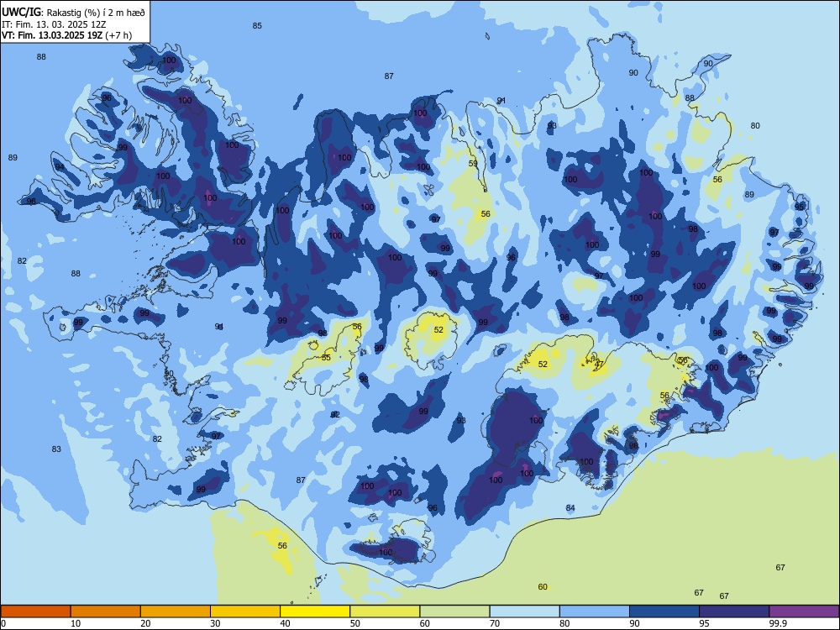Image resolution: width=840 pixels, height=630 pixels.
Task: Click the dark orange 0–10 legend swatch
Action: coord(35,612)
